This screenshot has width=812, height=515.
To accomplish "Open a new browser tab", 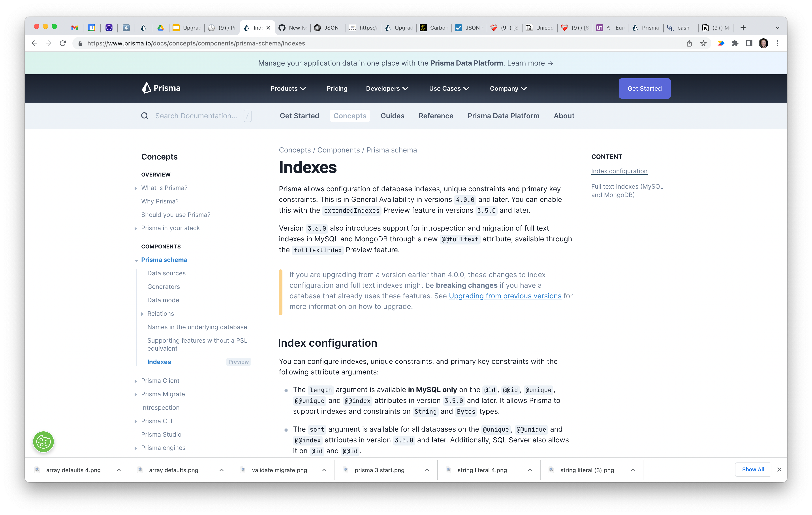I will [743, 28].
